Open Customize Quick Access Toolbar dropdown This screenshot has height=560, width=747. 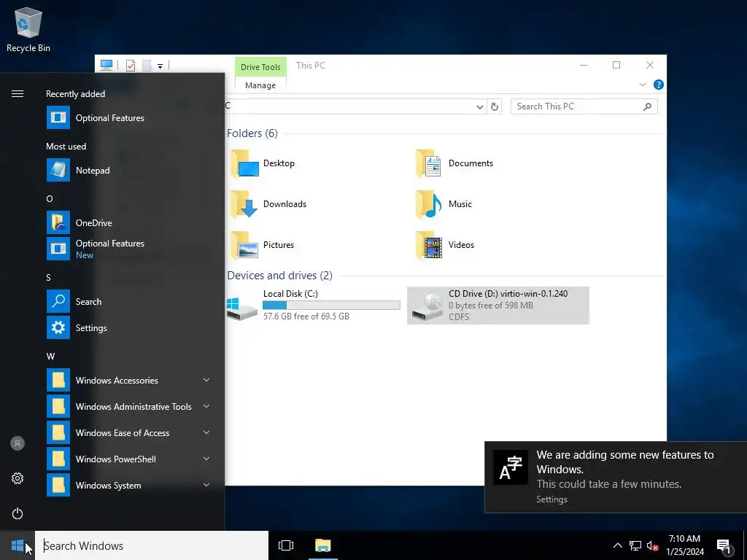coord(160,66)
